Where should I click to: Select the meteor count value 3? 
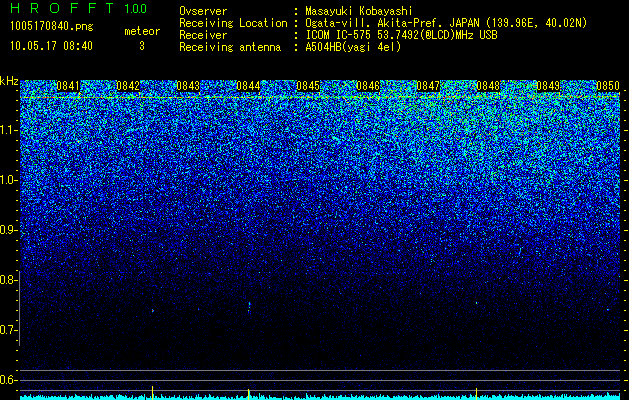point(142,46)
